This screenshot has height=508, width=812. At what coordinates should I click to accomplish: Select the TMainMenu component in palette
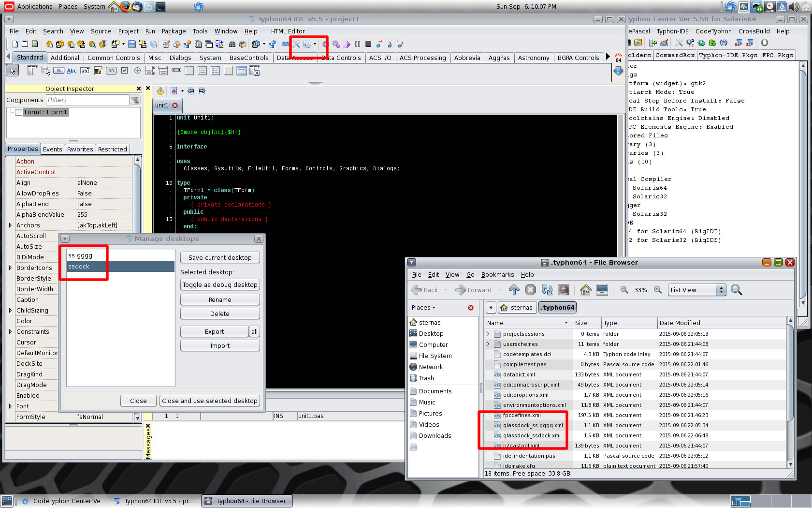tap(32, 71)
